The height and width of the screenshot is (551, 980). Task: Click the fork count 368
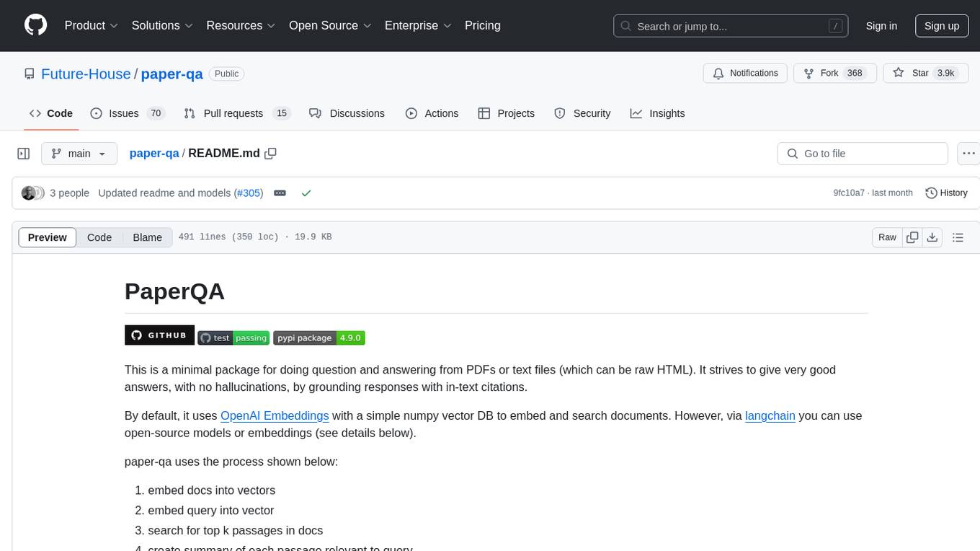[855, 74]
